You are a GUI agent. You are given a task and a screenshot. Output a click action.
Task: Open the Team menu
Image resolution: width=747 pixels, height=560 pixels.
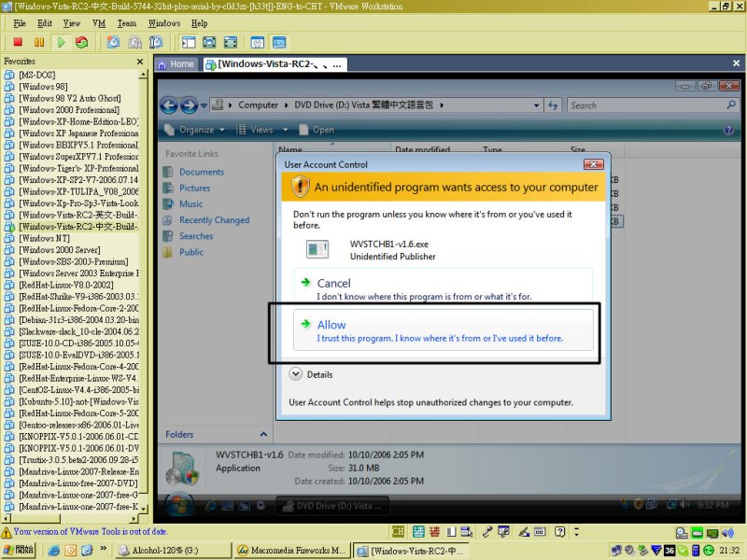pos(127,23)
